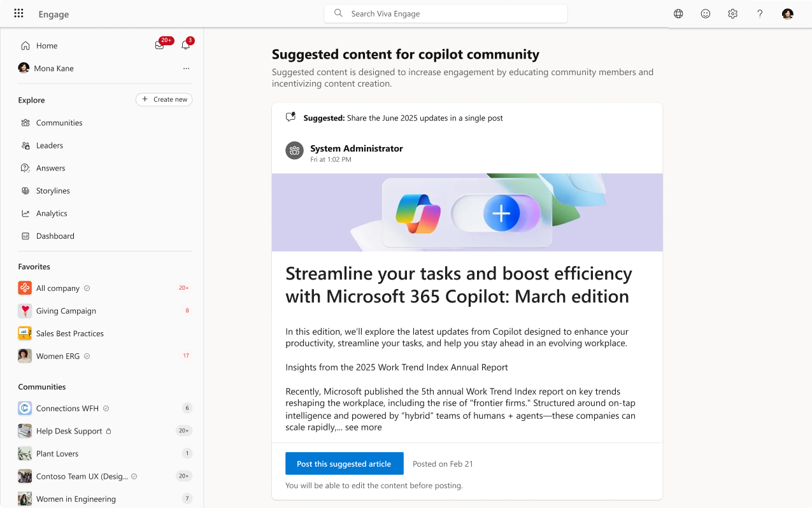The height and width of the screenshot is (508, 812).
Task: Click the Women ERG 17 badge
Action: 186,356
